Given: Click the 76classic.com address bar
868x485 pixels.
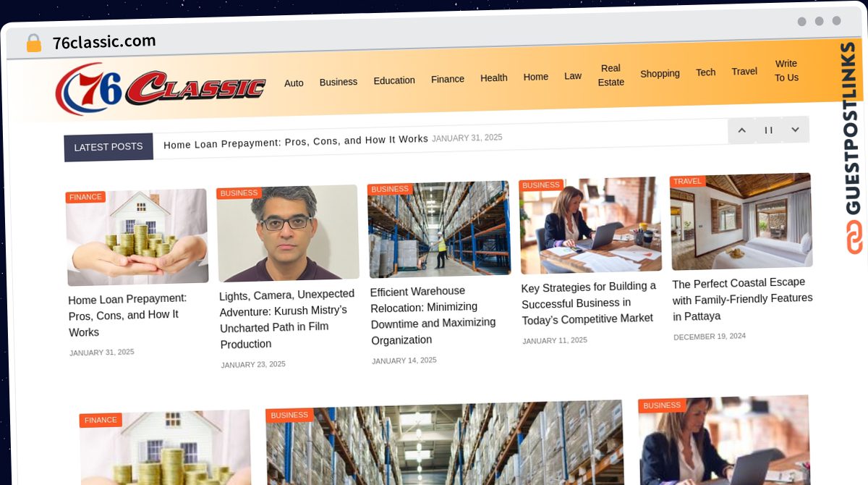Looking at the screenshot, I should (104, 42).
